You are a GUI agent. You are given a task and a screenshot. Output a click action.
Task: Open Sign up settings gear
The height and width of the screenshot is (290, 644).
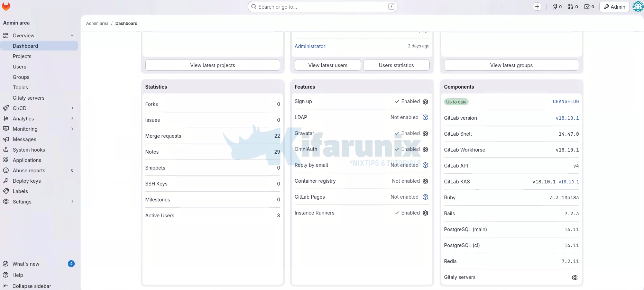point(425,102)
